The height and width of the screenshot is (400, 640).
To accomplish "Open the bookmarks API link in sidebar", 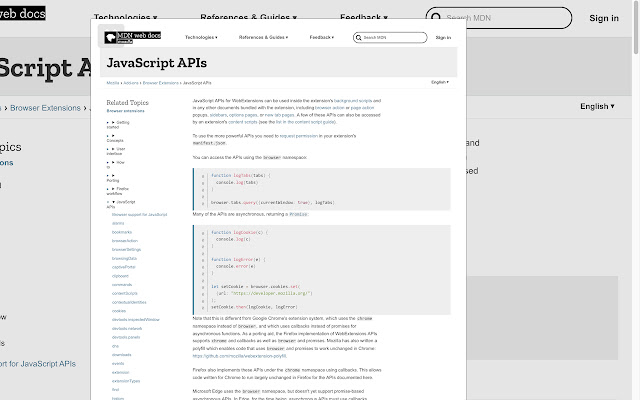I will pyautogui.click(x=122, y=232).
